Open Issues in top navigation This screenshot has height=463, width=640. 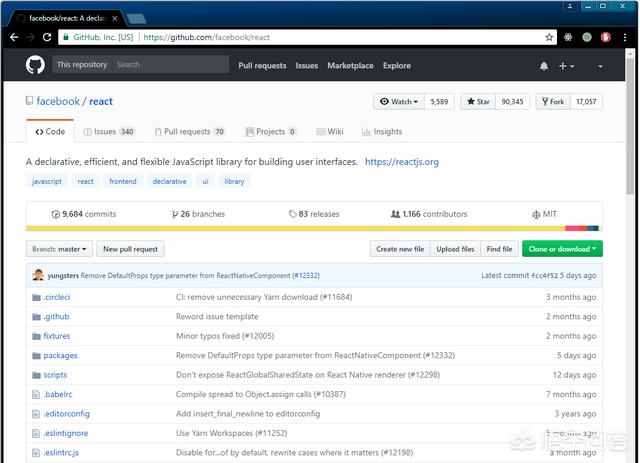point(307,65)
